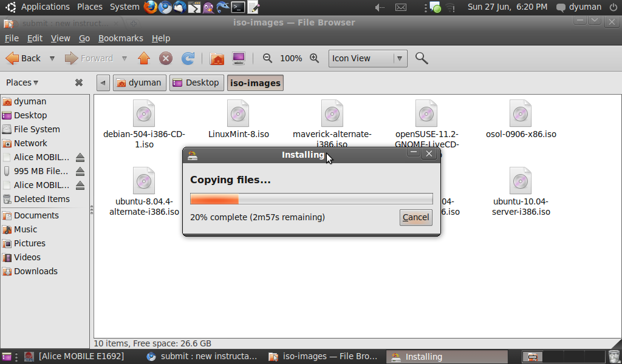Zoom out the icon view
This screenshot has height=364, width=622.
(x=267, y=59)
